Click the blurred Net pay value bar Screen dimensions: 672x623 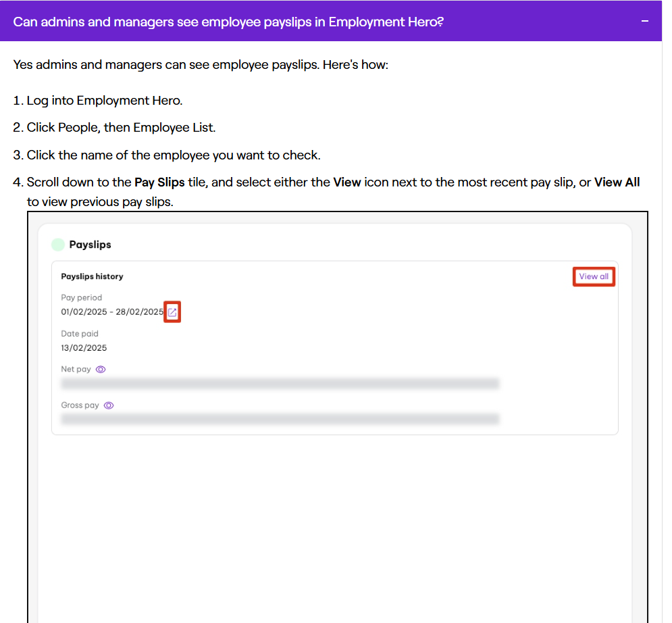280,383
